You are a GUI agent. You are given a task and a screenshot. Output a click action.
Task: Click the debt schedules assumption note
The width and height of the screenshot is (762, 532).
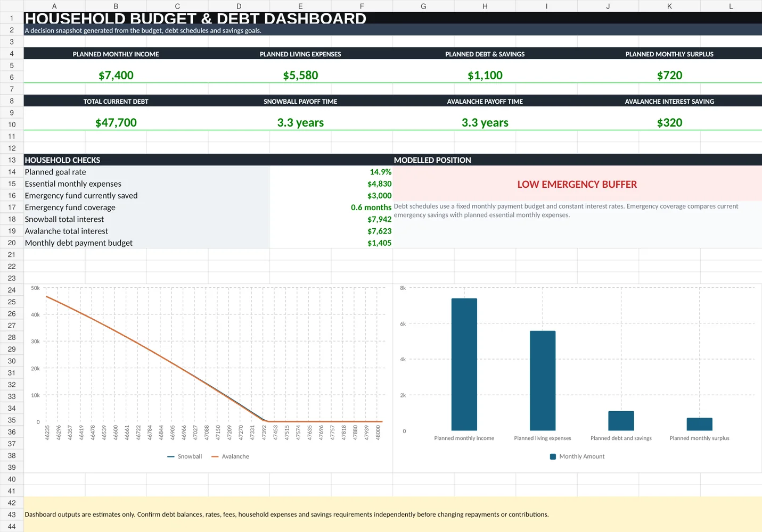click(566, 211)
